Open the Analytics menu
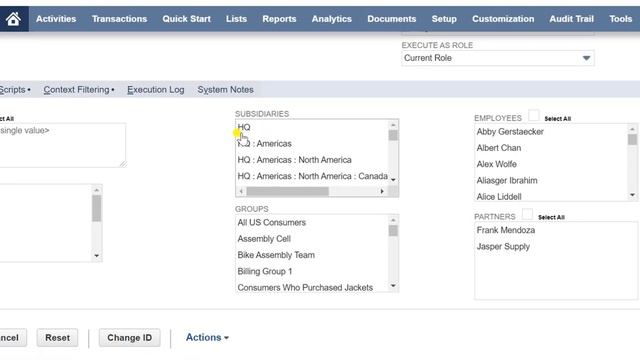This screenshot has width=640, height=360. click(x=331, y=19)
